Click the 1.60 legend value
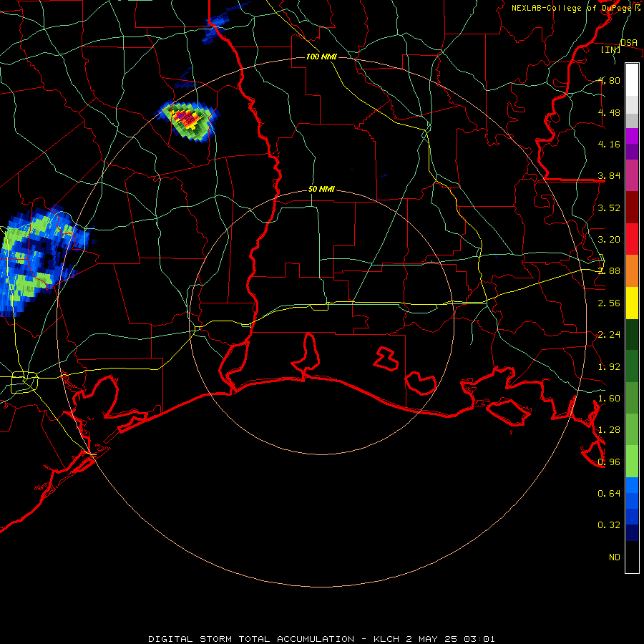 (x=609, y=399)
